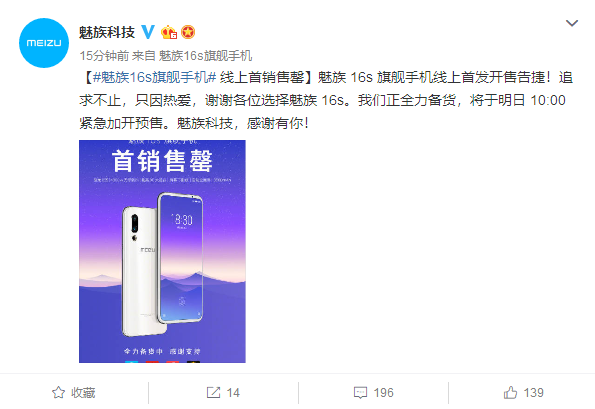Click the red star medal badge
The height and width of the screenshot is (409, 595).
[x=188, y=32]
